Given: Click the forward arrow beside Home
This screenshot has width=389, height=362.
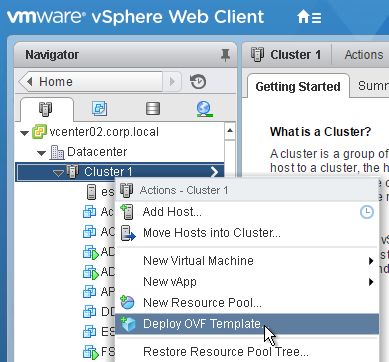Looking at the screenshot, I should pos(172,81).
